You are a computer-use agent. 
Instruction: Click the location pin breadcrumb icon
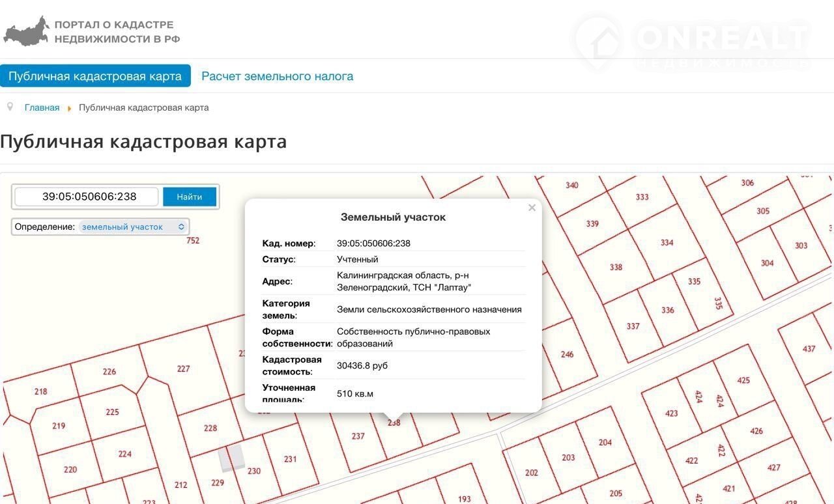[9, 107]
